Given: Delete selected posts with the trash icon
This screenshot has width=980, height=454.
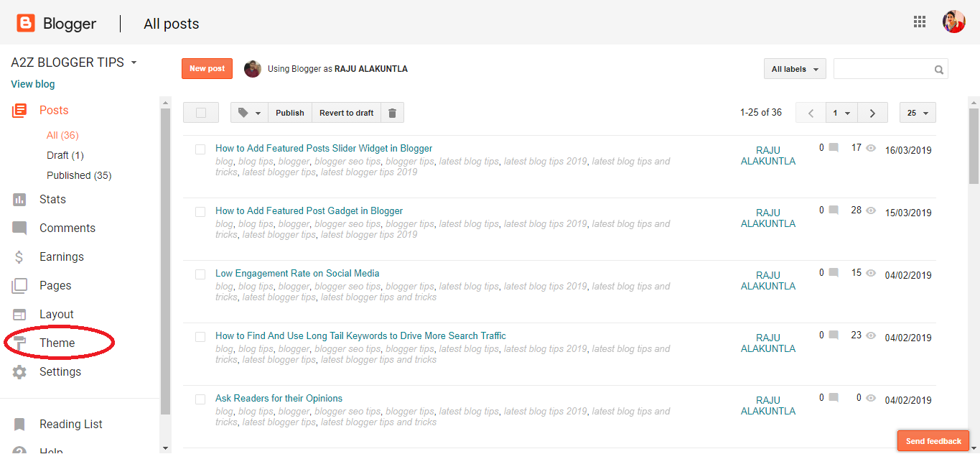Looking at the screenshot, I should [392, 112].
